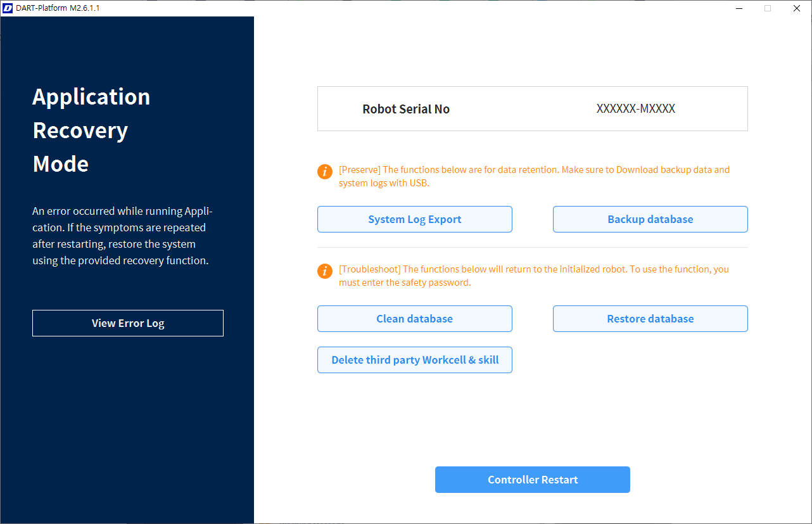
Task: Click the System Log Export button
Action: click(x=414, y=219)
